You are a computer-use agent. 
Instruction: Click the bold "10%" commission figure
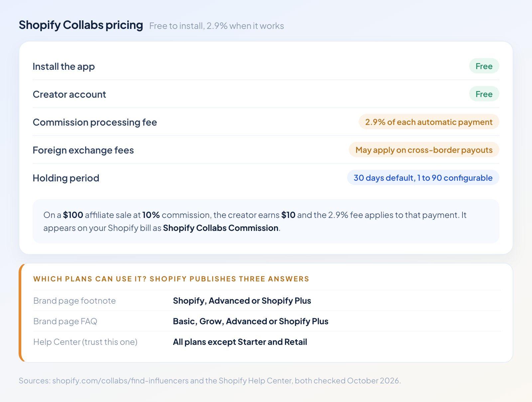(x=151, y=215)
